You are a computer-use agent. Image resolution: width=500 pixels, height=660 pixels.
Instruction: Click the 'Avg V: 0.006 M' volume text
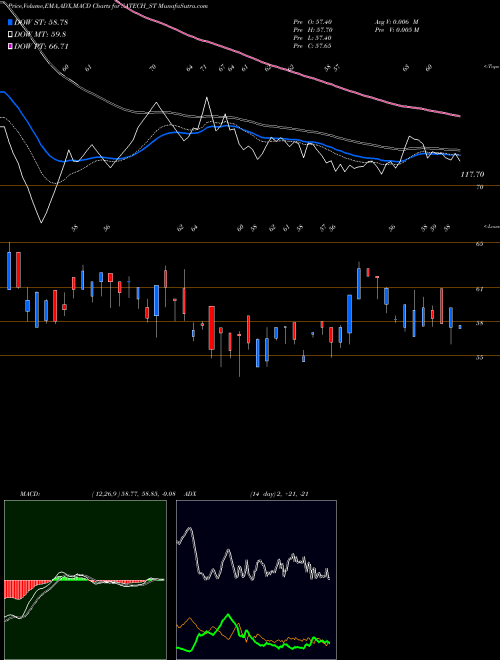tap(396, 22)
